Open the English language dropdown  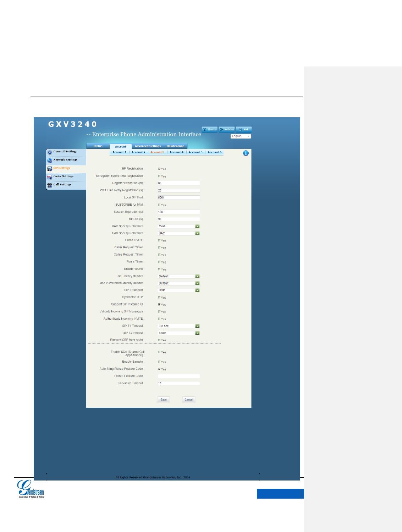(x=241, y=136)
